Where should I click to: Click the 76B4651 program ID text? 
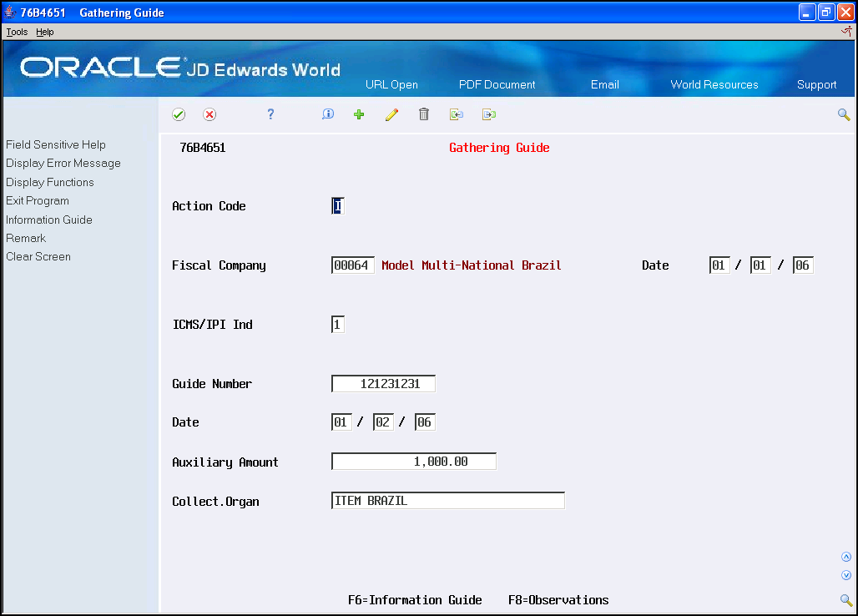203,148
